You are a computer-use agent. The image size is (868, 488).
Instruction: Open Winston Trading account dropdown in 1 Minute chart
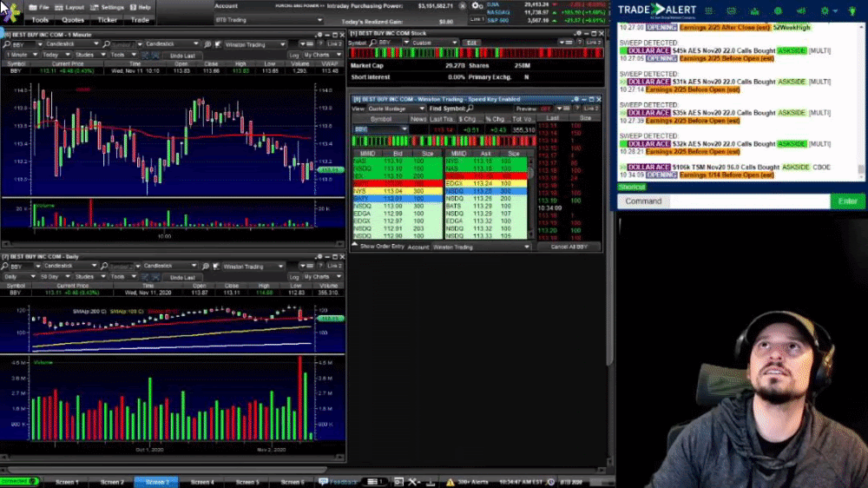coord(255,44)
